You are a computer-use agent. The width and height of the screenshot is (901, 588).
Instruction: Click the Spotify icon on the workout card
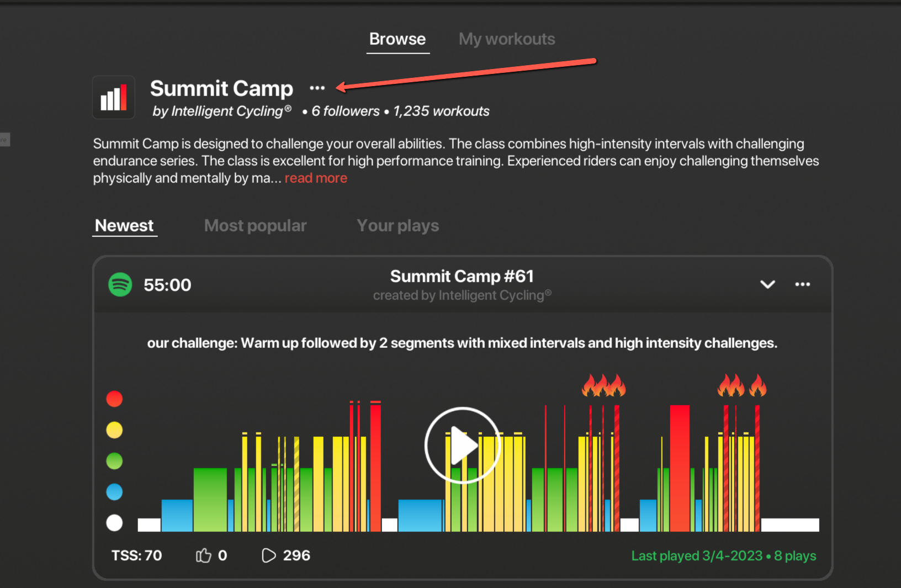120,285
